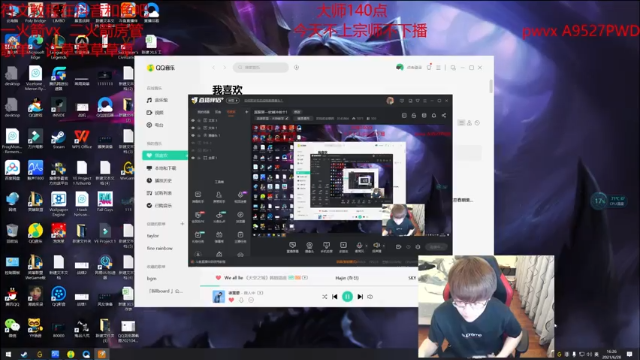Open mode dropdown beside streaming app logo
Image resolution: width=640 pixels, height=360 pixels.
tap(233, 100)
